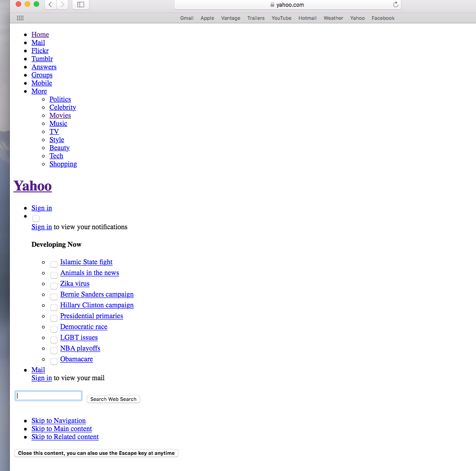Open the Answers link
This screenshot has width=476, height=471.
[44, 67]
